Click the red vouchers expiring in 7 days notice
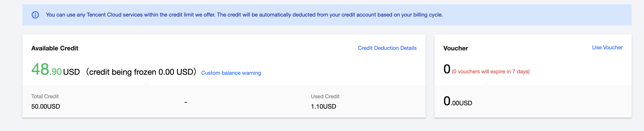 pyautogui.click(x=491, y=72)
